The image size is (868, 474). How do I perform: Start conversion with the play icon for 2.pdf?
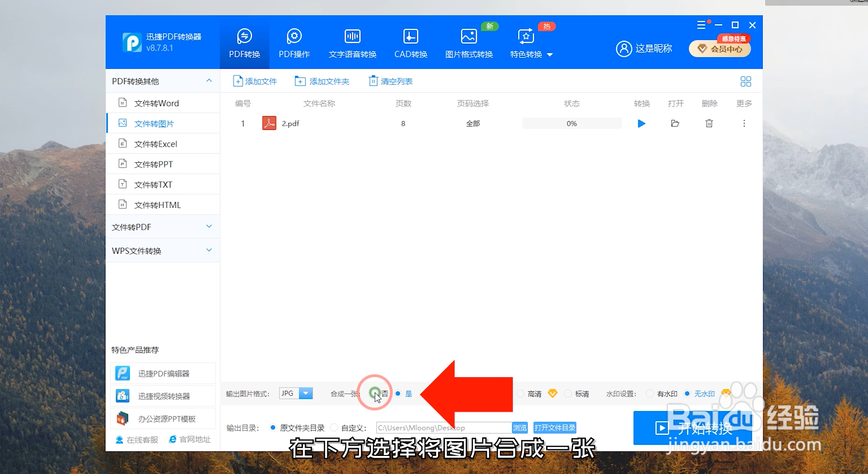pos(641,123)
